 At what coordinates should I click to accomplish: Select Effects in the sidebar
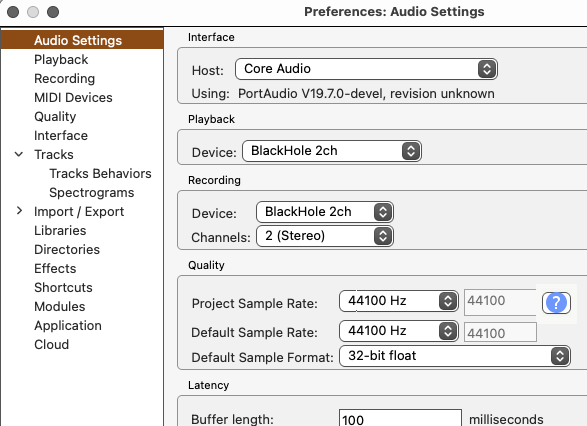(55, 268)
